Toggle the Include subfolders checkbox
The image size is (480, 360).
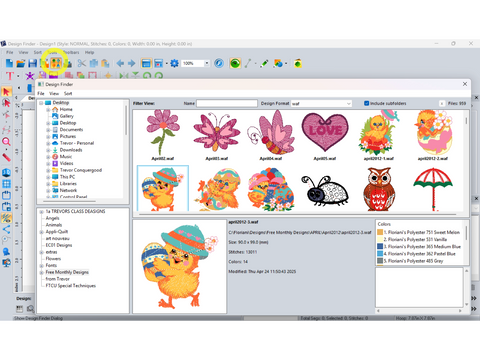(x=367, y=103)
